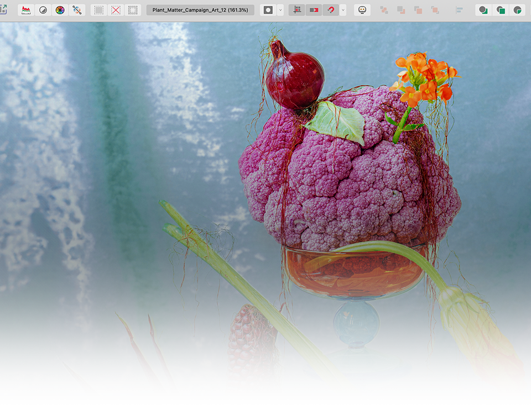531x420 pixels.
Task: Open the Assistant options robot icon
Action: coord(362,10)
